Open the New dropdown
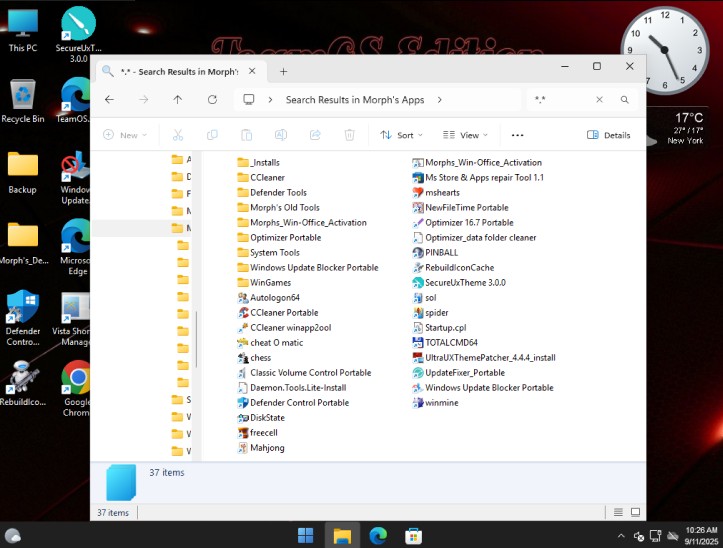 click(125, 135)
